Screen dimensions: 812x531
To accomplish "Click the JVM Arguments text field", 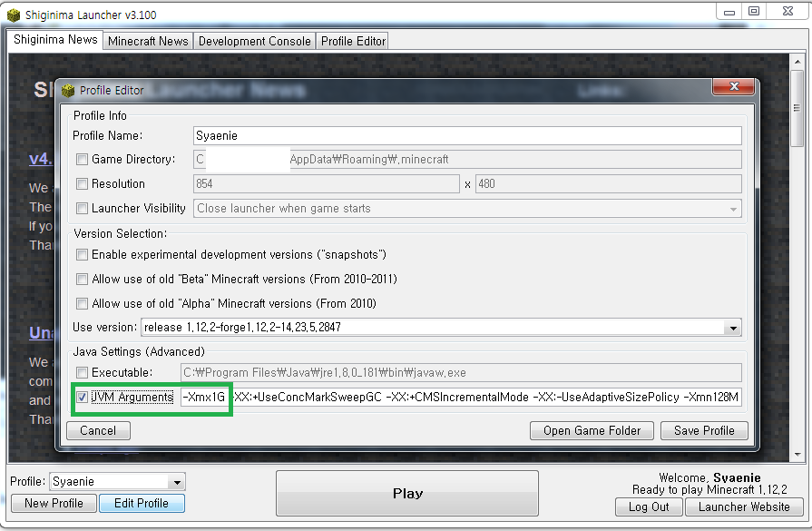I will click(x=460, y=398).
